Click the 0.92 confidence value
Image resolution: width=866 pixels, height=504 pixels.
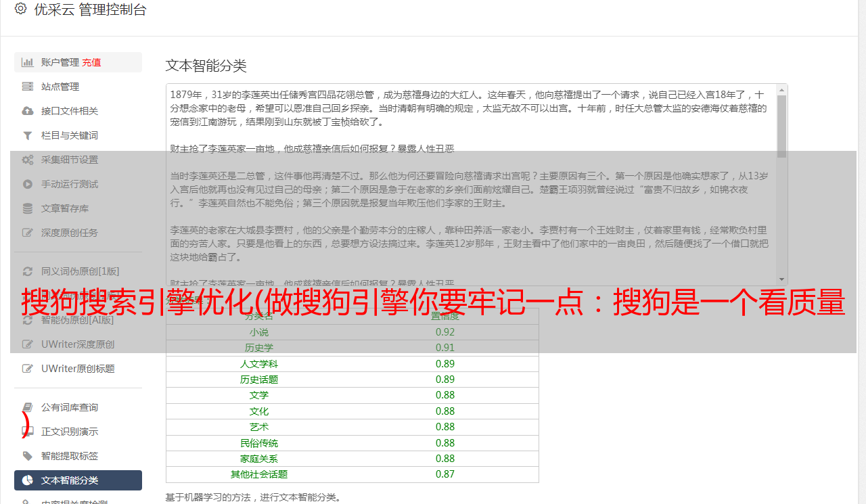coord(445,332)
